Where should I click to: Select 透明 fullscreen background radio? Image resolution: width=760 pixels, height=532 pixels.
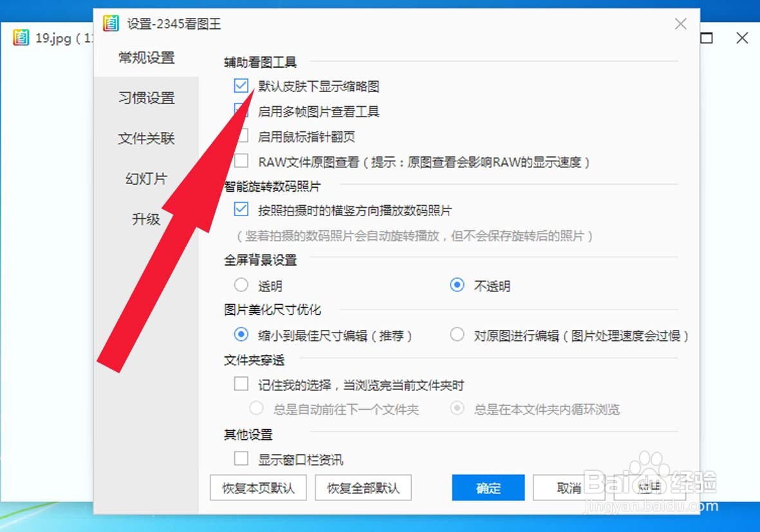click(x=241, y=285)
